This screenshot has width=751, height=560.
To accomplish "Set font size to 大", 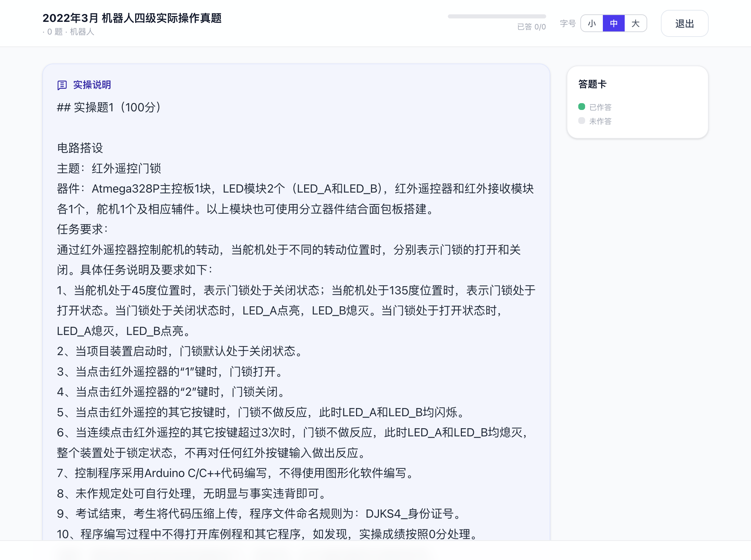I will click(636, 24).
